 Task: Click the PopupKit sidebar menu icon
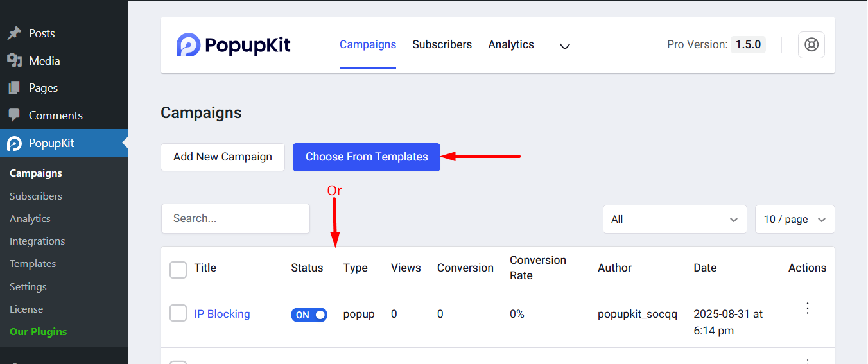point(14,143)
